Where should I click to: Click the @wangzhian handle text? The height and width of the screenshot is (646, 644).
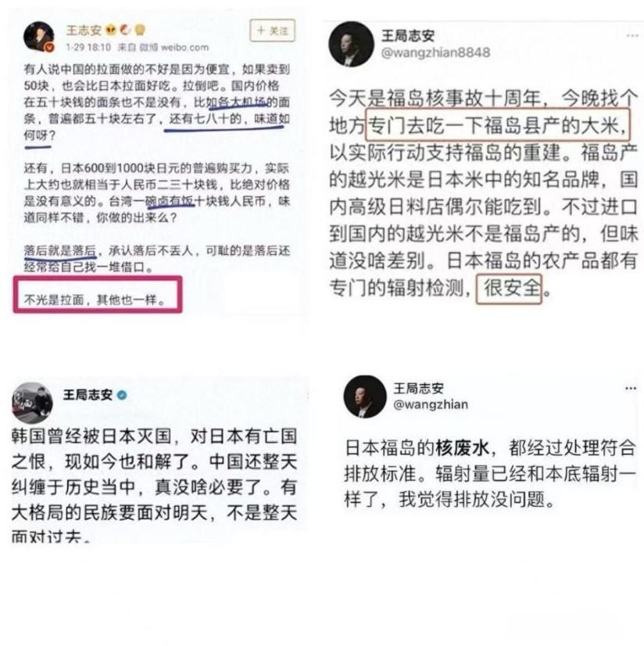click(x=431, y=404)
